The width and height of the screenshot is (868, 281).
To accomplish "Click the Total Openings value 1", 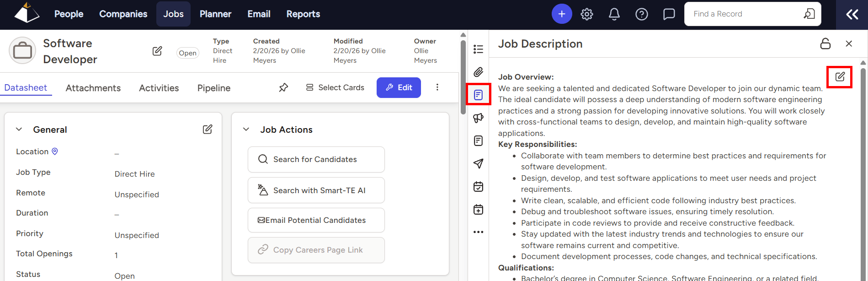I will pyautogui.click(x=116, y=255).
